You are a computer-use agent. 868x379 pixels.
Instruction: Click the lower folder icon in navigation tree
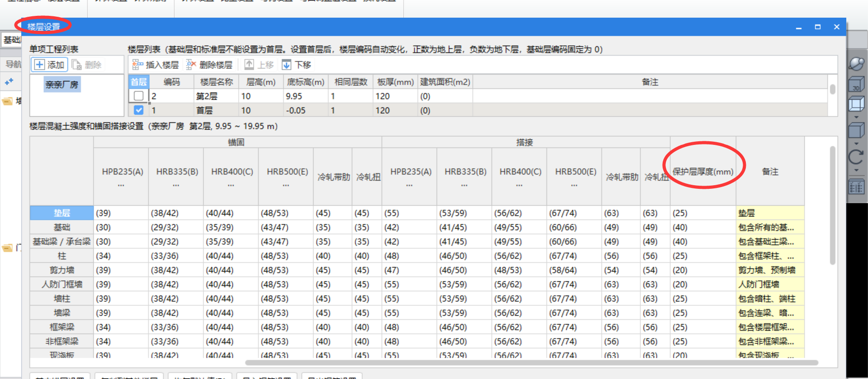click(7, 248)
